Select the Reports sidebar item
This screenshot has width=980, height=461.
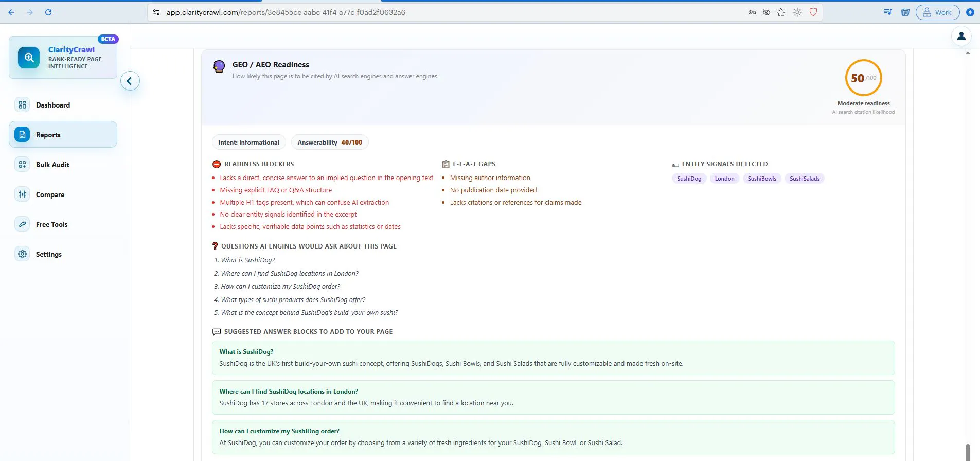tap(63, 135)
